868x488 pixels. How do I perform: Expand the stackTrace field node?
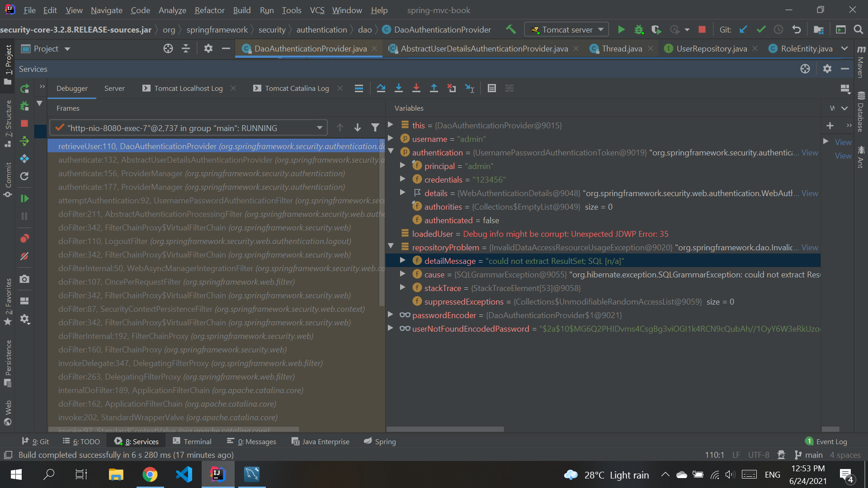(x=403, y=288)
